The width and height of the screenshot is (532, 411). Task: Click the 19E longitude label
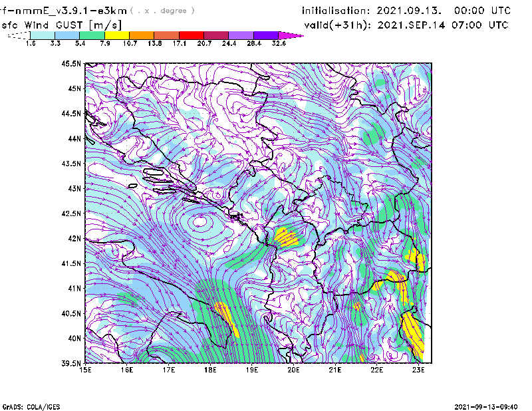[252, 370]
